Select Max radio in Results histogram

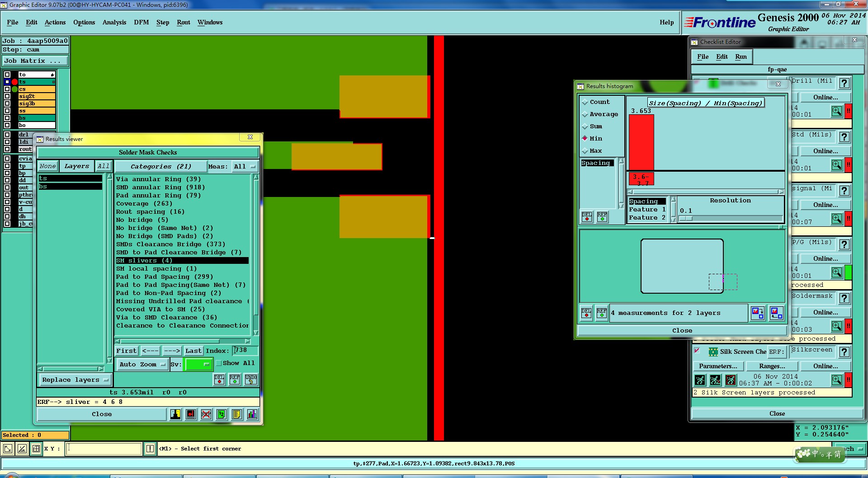(585, 151)
